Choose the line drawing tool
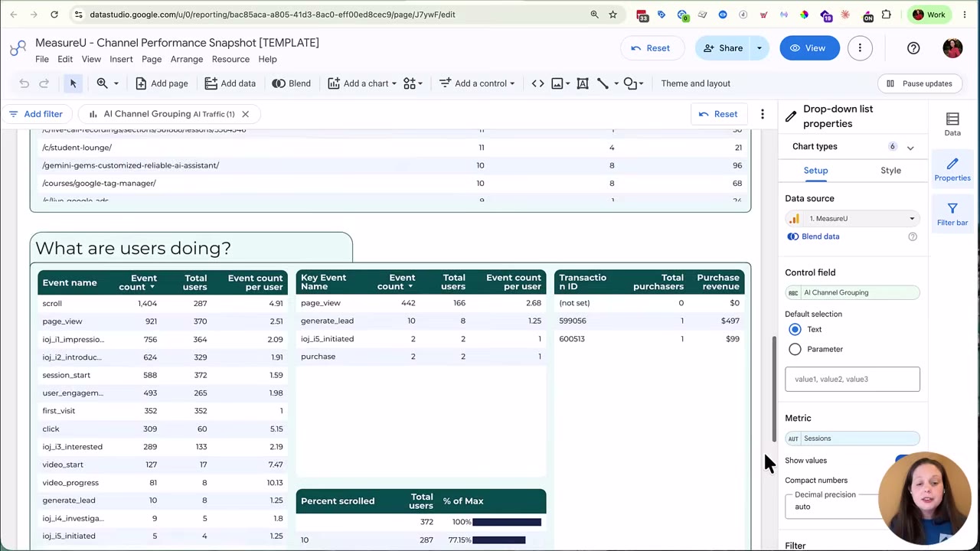Viewport: 980px width, 551px height. click(603, 83)
